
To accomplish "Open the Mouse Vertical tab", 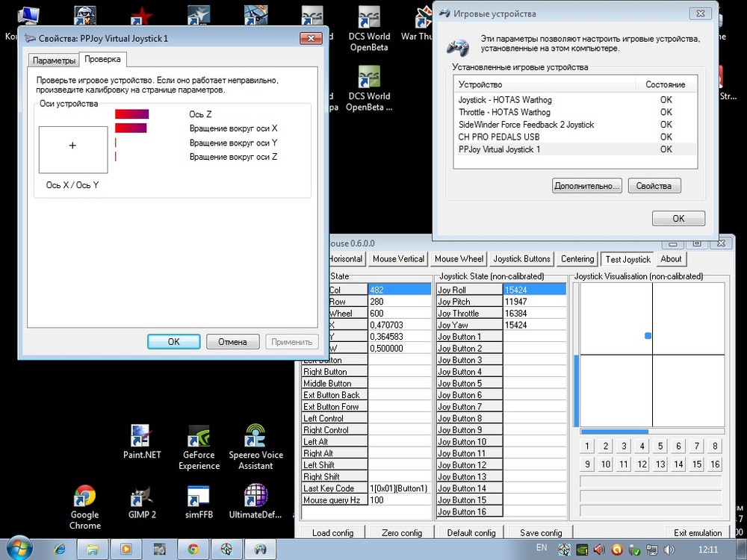I will coord(398,259).
